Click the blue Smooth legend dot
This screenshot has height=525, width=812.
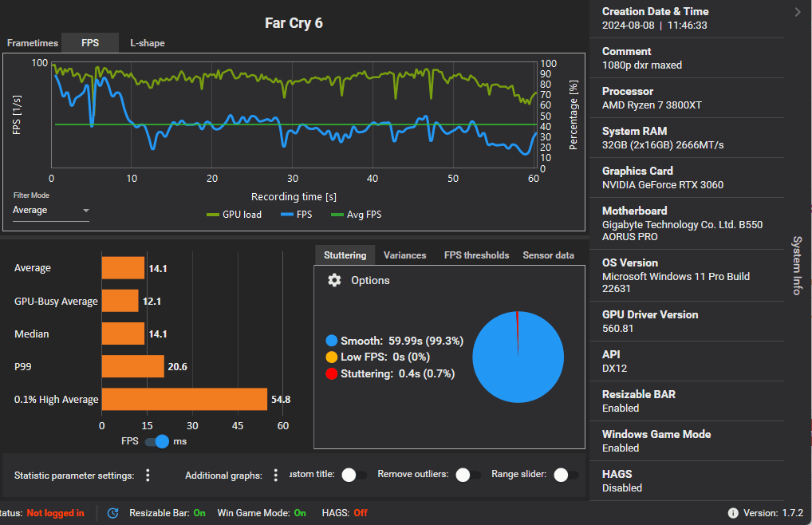click(x=332, y=341)
